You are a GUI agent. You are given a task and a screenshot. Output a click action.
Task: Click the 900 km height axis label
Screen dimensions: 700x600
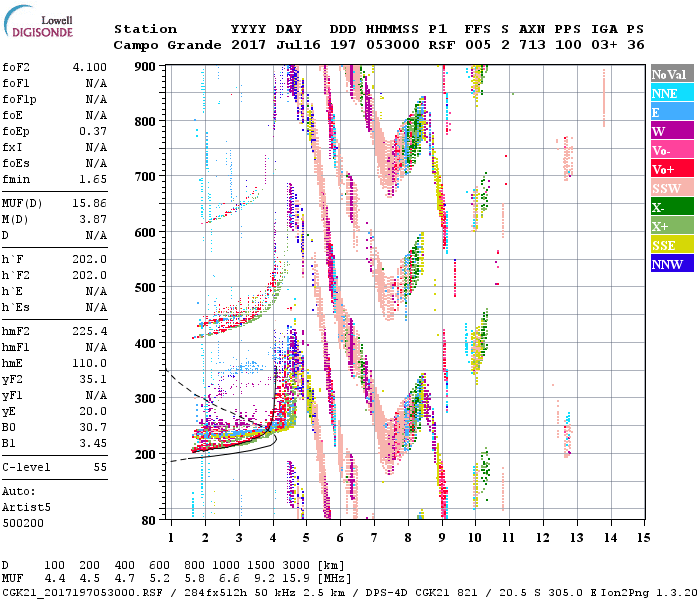tap(146, 66)
